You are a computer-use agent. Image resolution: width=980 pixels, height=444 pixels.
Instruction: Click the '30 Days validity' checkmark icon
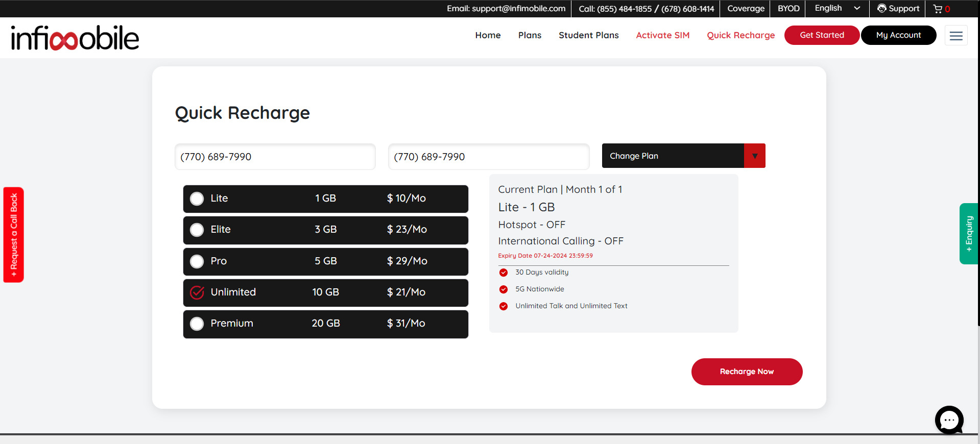pyautogui.click(x=504, y=273)
